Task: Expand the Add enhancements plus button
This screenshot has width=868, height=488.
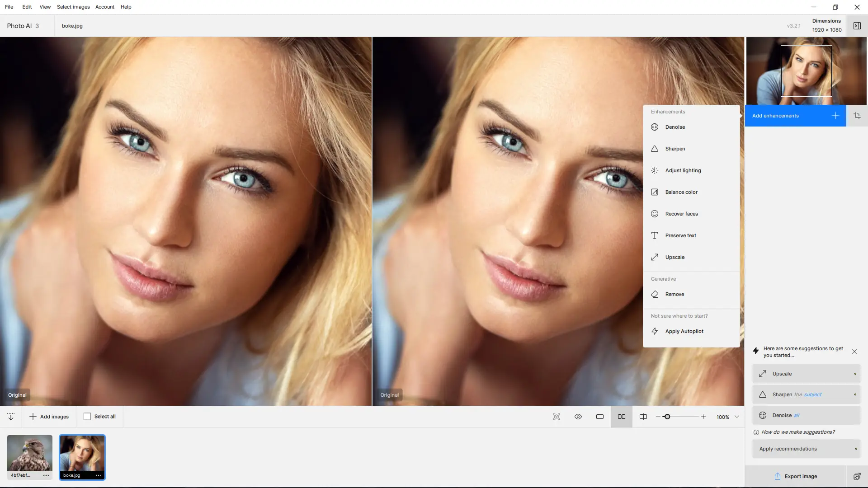Action: 835,116
